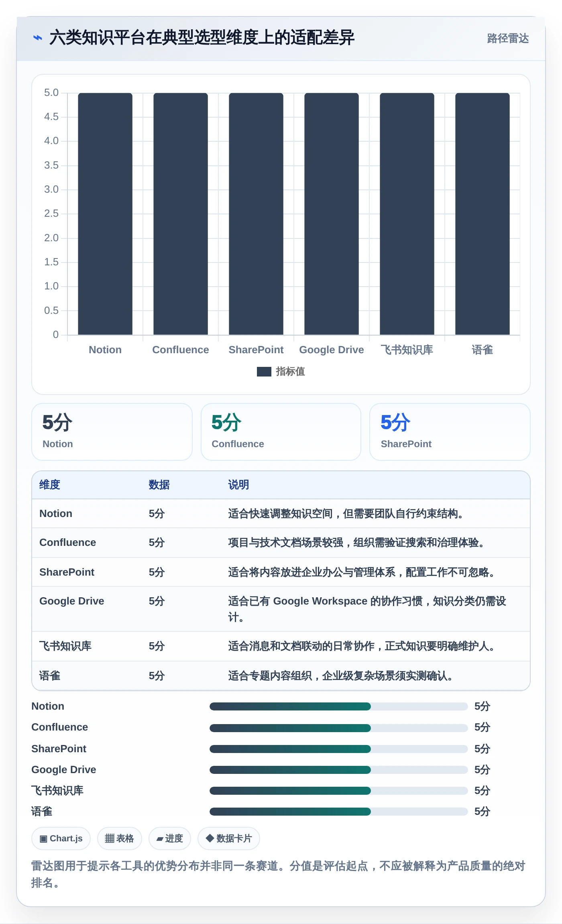This screenshot has width=562, height=924.
Task: Click the SharePoint bar in the chart
Action: (x=256, y=214)
